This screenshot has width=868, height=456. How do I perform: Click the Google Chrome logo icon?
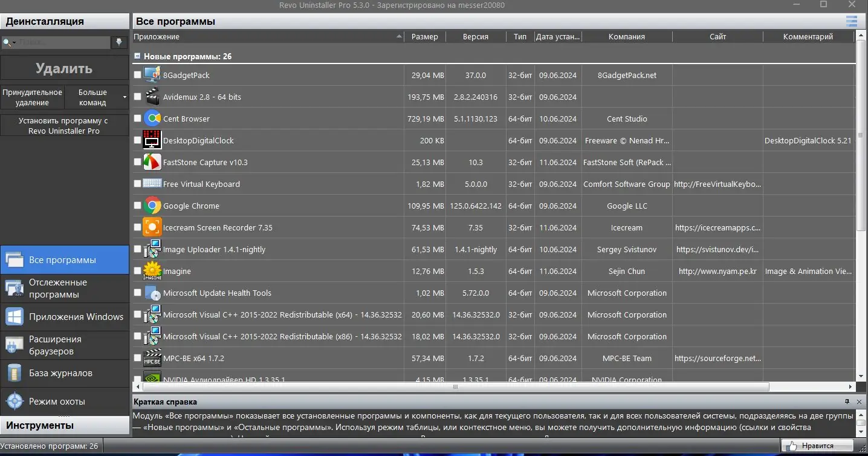click(x=152, y=206)
